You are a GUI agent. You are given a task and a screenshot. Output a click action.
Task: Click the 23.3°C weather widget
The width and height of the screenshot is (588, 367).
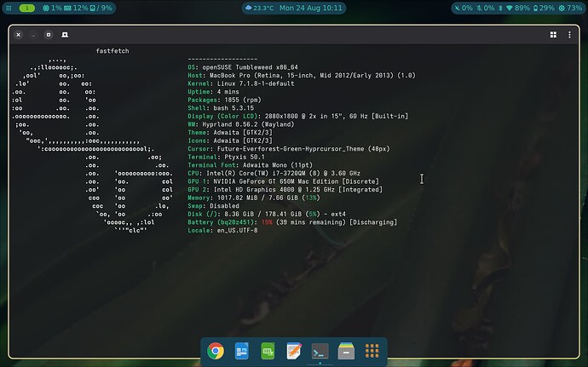tap(260, 8)
